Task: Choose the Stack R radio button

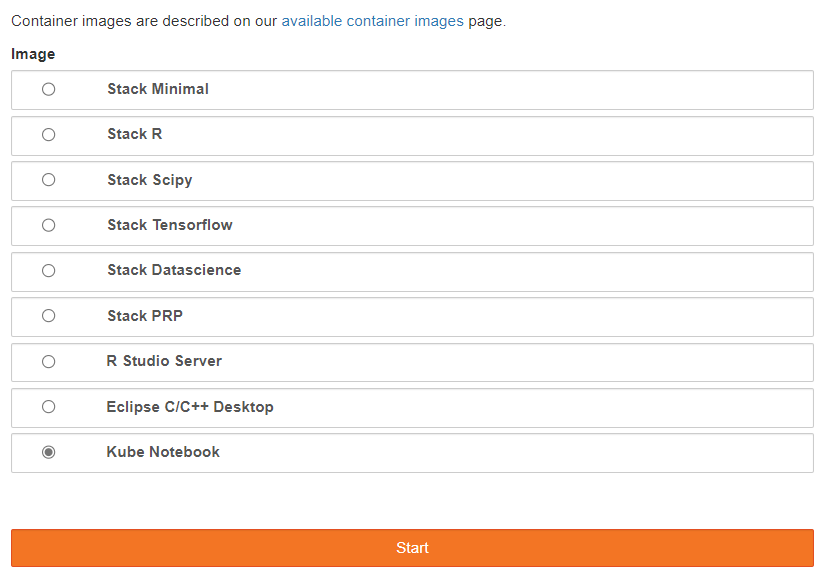Action: [48, 135]
